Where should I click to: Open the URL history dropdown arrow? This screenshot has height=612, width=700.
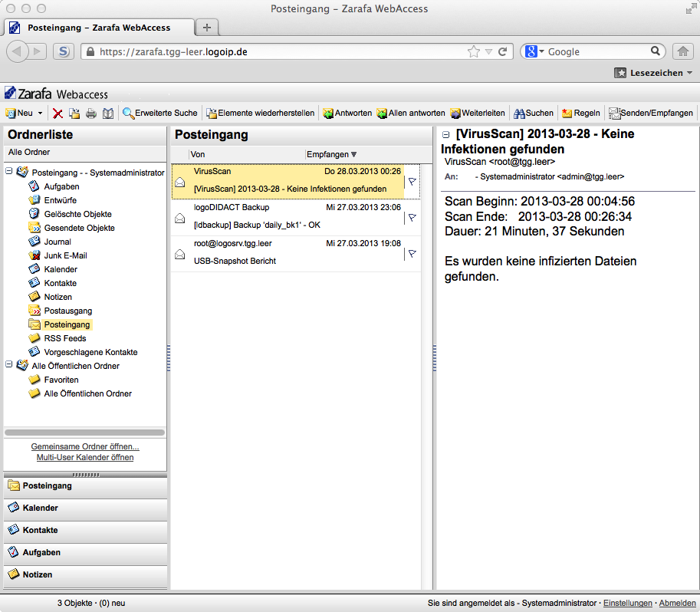click(x=489, y=52)
